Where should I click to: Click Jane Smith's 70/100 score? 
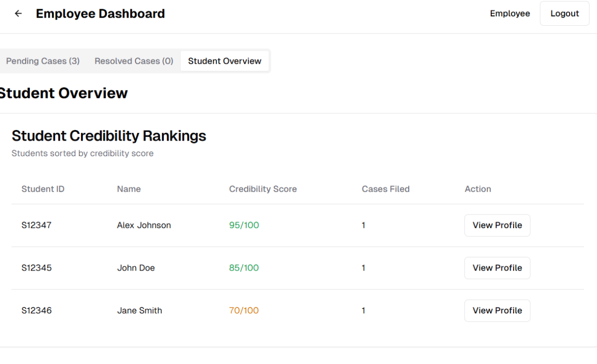(x=244, y=310)
